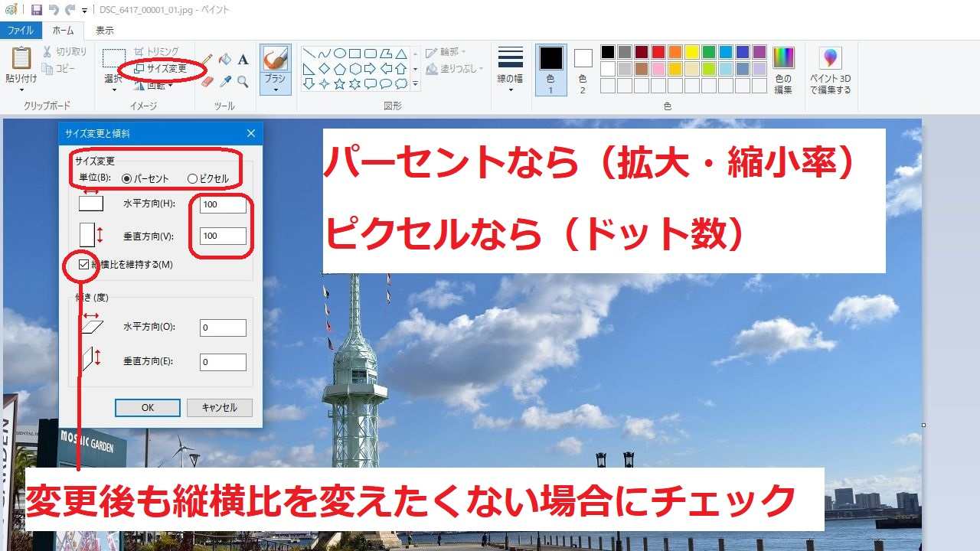Click the skew 垂直方向(E) input field

coord(223,362)
